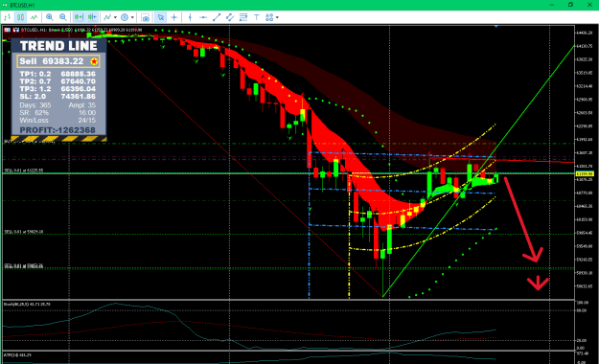Screen dimensions: 599x364
Task: Zoom out of the chart
Action: click(63, 17)
